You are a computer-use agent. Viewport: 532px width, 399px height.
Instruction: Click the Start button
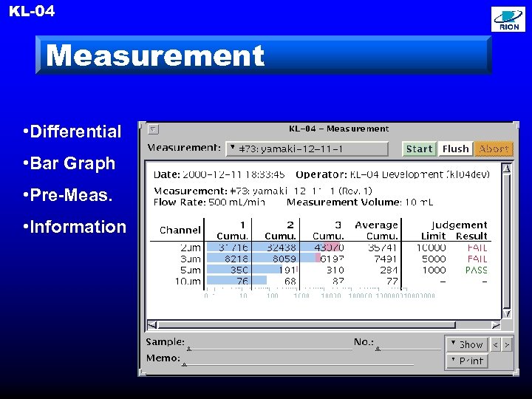point(420,149)
